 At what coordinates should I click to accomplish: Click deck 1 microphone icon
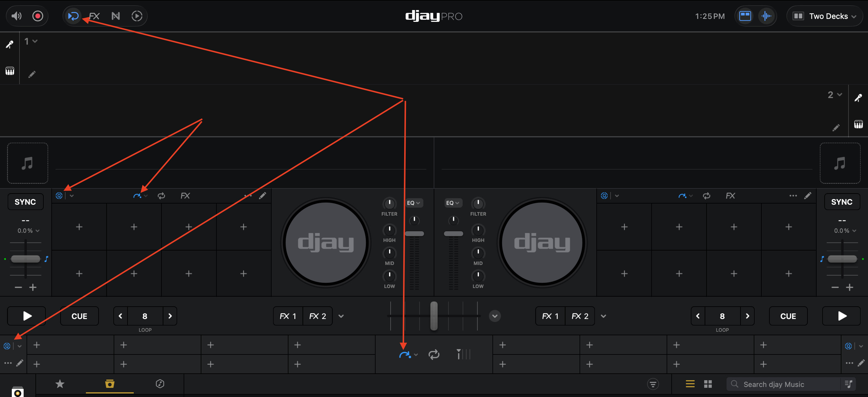click(x=9, y=44)
